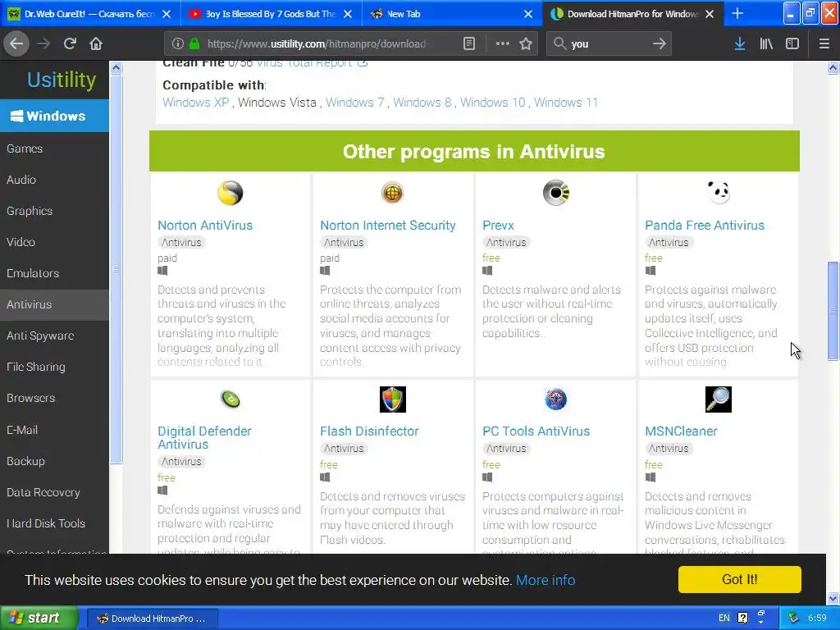The height and width of the screenshot is (630, 840).
Task: Click the PC Tools AntiVirus icon
Action: pos(555,399)
